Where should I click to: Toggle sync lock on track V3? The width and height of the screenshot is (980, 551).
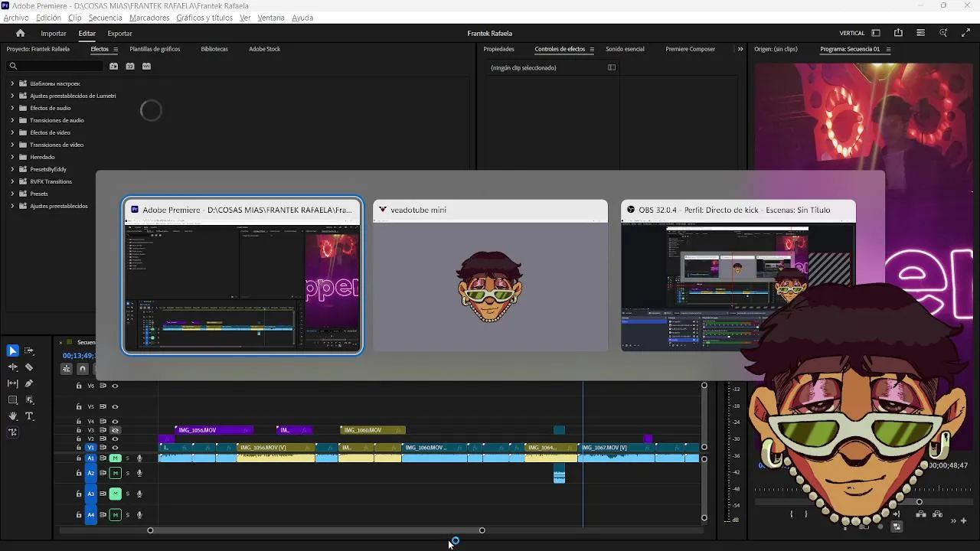pos(103,430)
